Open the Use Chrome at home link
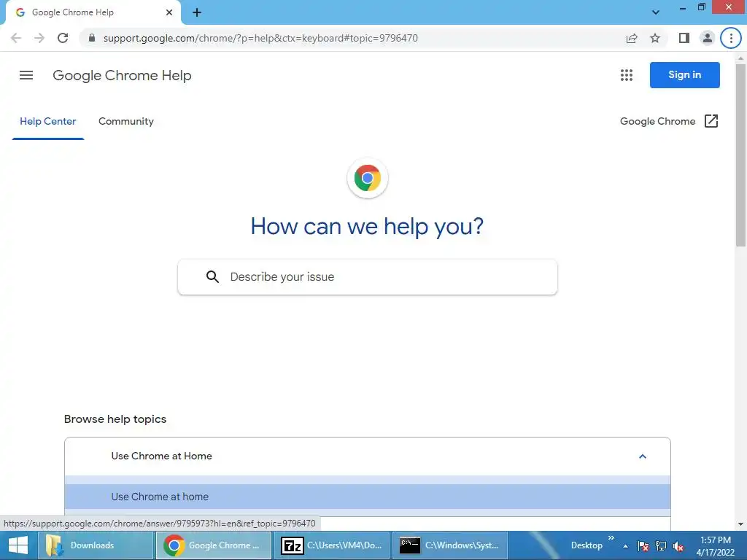The height and width of the screenshot is (560, 747). point(368,497)
